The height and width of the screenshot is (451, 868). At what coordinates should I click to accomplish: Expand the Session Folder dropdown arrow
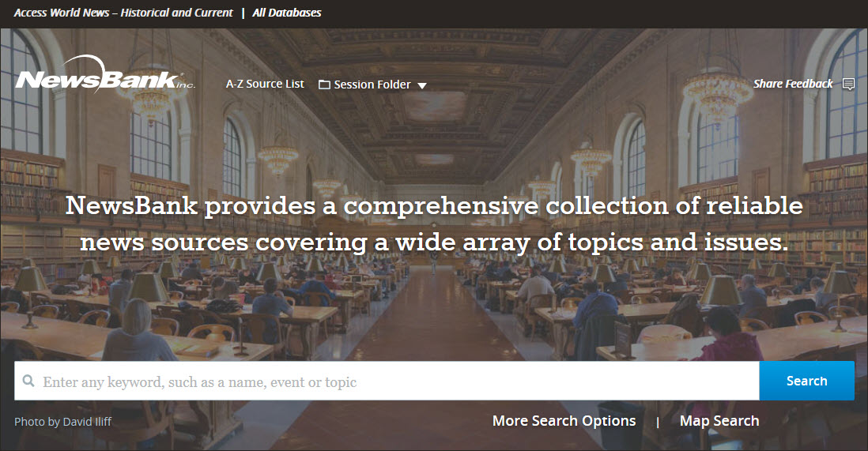422,86
